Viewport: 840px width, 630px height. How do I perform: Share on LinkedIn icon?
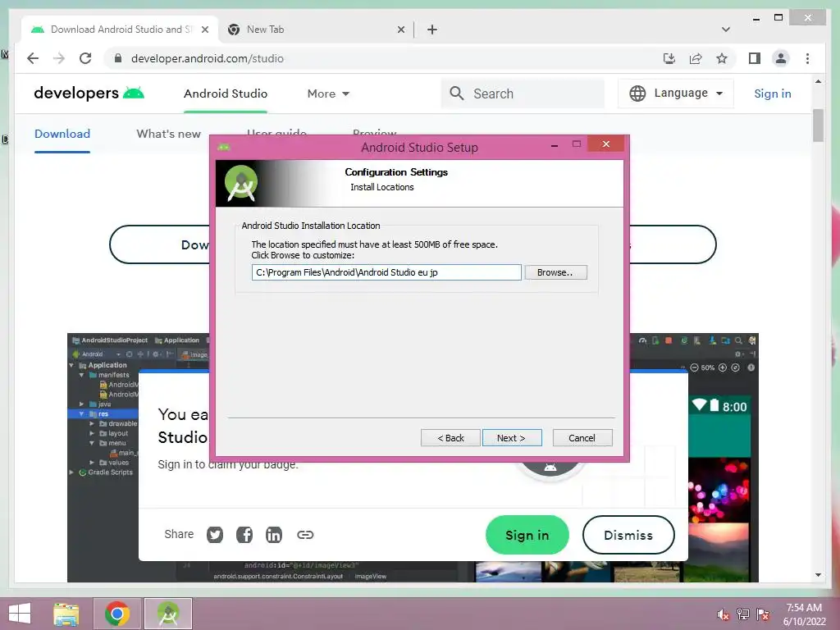[x=274, y=535]
